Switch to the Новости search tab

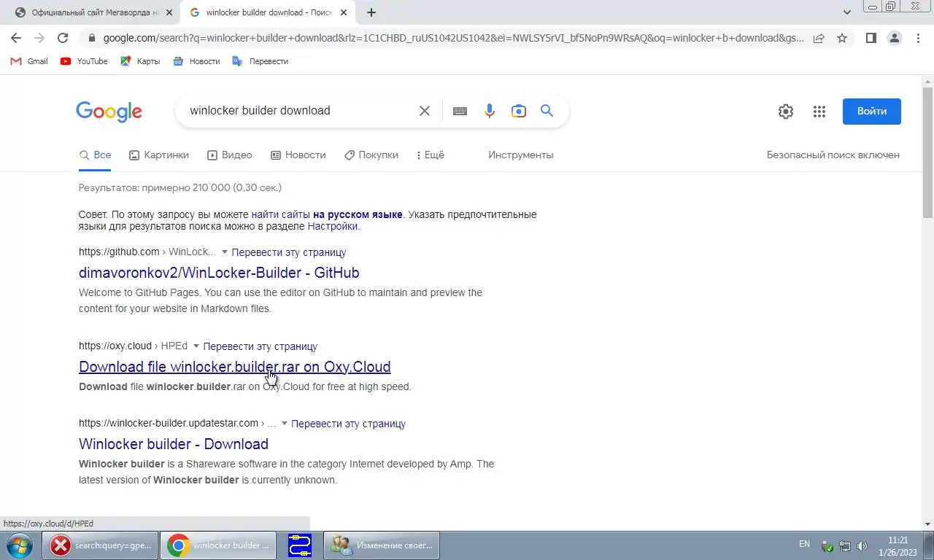pos(298,155)
